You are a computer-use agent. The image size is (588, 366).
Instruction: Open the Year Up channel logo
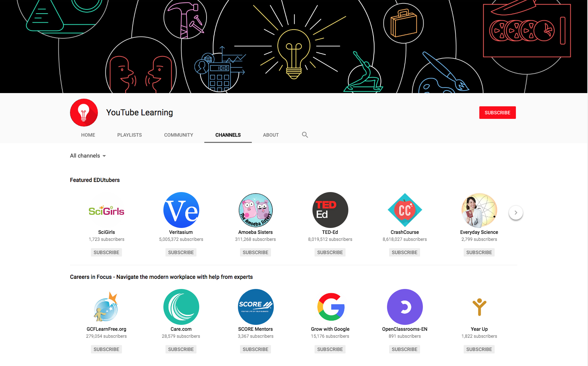[479, 307]
